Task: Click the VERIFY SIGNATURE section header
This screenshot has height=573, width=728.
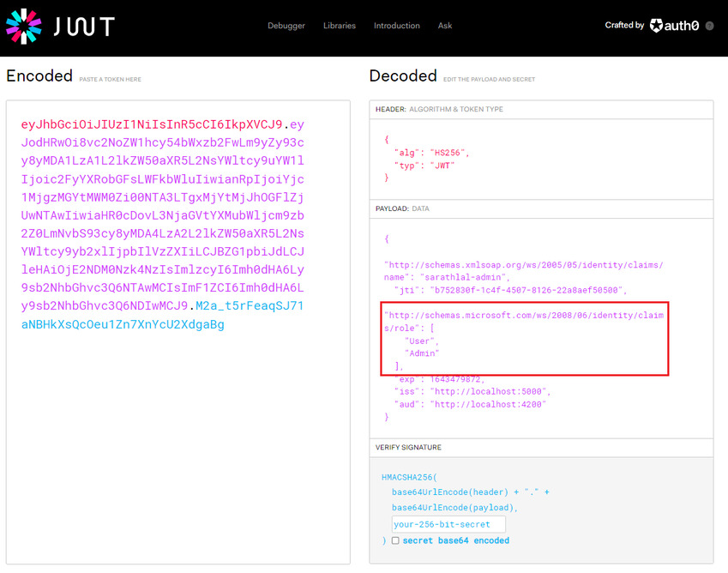Action: click(411, 447)
